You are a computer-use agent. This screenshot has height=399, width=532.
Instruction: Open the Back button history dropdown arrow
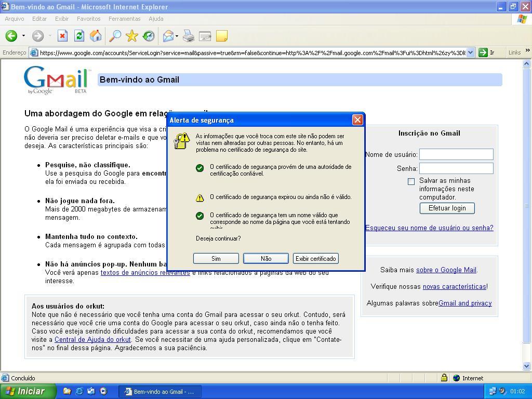click(23, 36)
